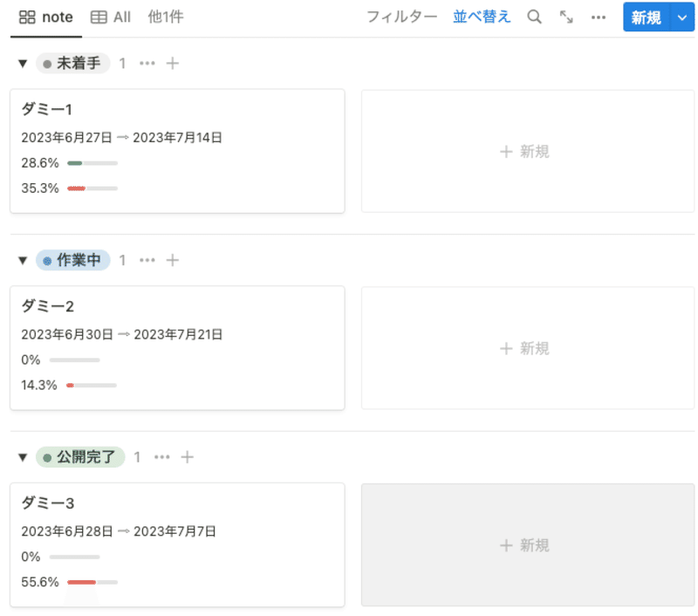The image size is (698, 616).
Task: Click ダミー2's 0% progress bar
Action: pos(75,360)
